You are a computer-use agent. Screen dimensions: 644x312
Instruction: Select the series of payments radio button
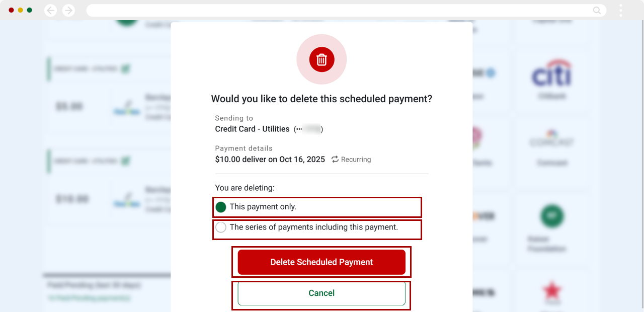[220, 227]
